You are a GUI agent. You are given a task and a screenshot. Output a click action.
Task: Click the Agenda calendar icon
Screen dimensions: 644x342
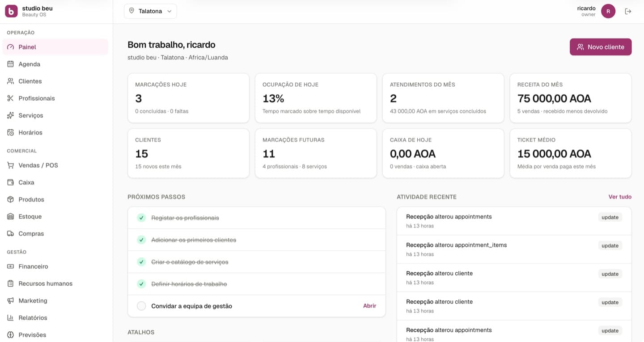pos(10,64)
